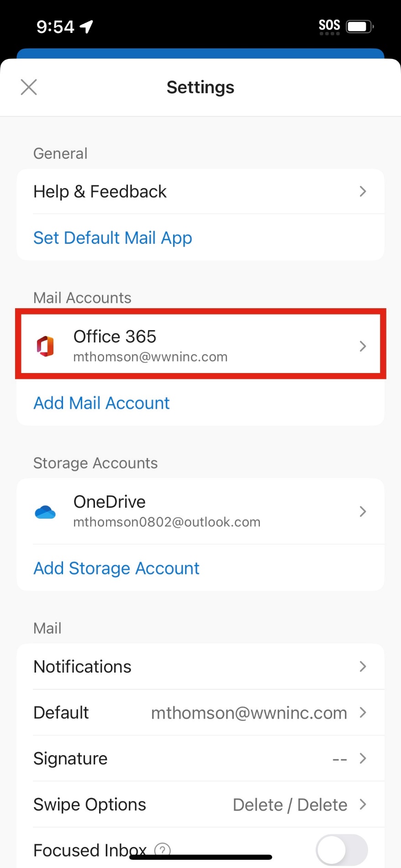
Task: Tap the Signature value dashes
Action: coord(340,759)
